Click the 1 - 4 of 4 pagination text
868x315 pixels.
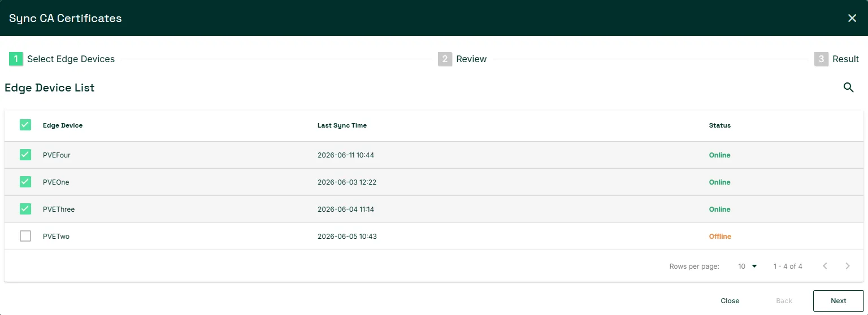pos(788,266)
